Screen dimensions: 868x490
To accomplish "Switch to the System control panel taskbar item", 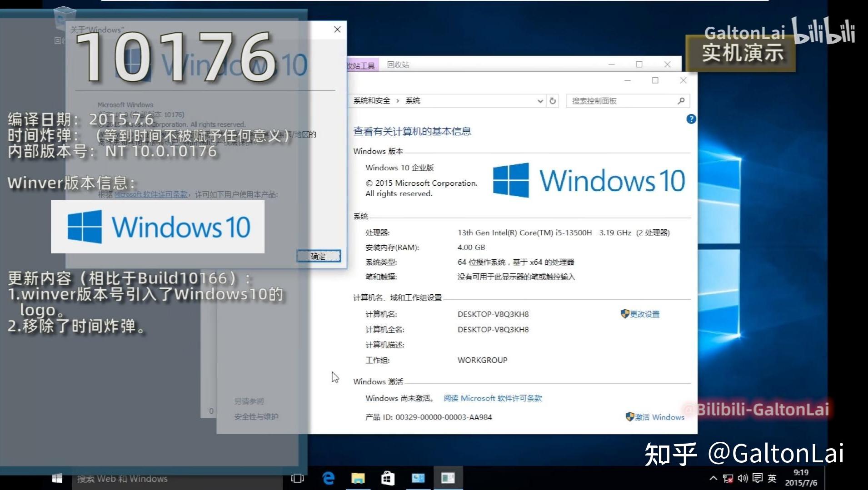I will pyautogui.click(x=418, y=478).
